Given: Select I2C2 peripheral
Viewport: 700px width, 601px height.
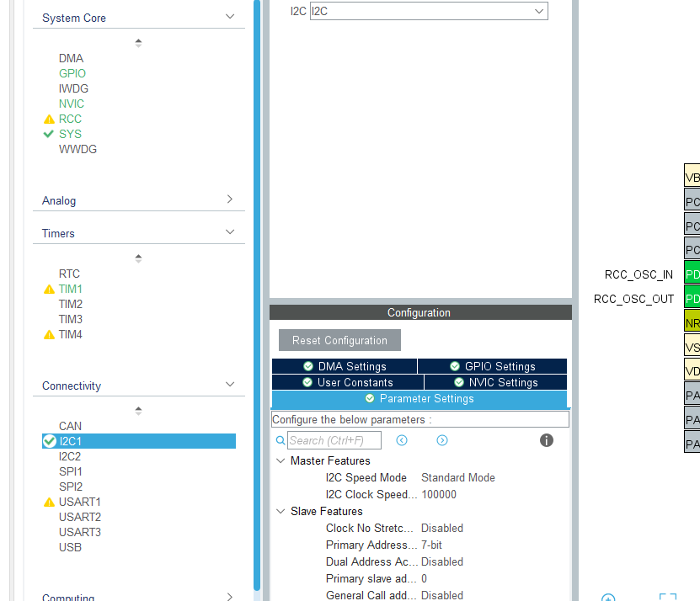Looking at the screenshot, I should [x=70, y=457].
